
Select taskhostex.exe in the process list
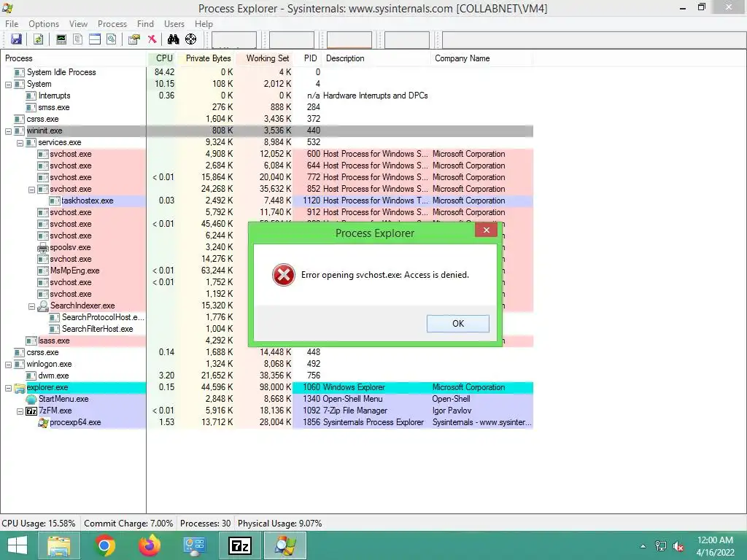88,201
